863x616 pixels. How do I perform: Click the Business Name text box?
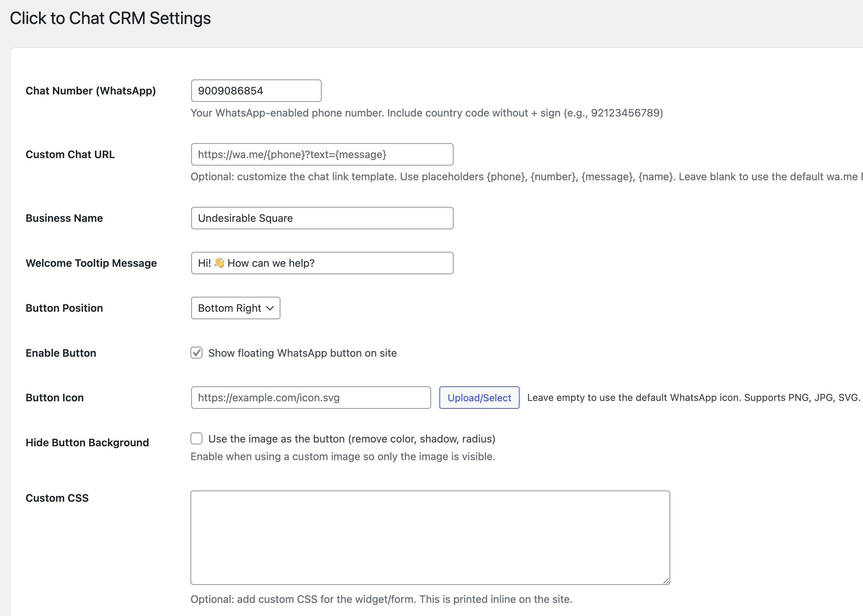(x=322, y=218)
